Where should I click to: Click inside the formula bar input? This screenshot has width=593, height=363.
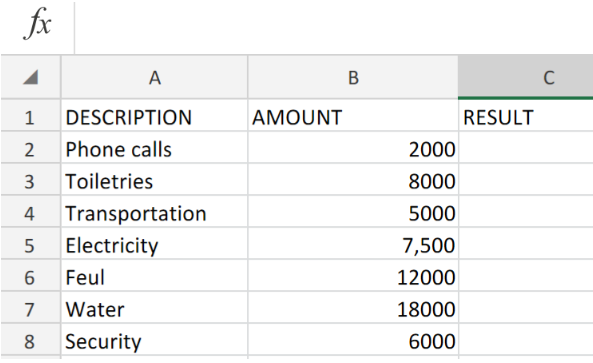(x=334, y=26)
